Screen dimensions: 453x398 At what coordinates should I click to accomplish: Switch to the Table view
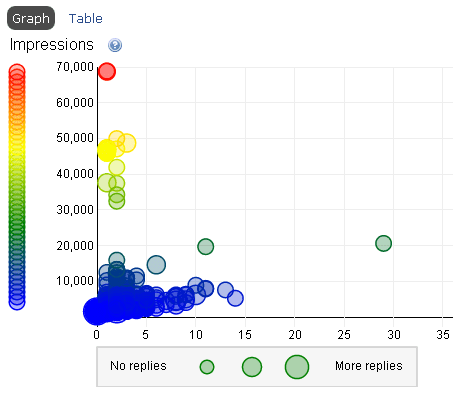click(x=86, y=18)
